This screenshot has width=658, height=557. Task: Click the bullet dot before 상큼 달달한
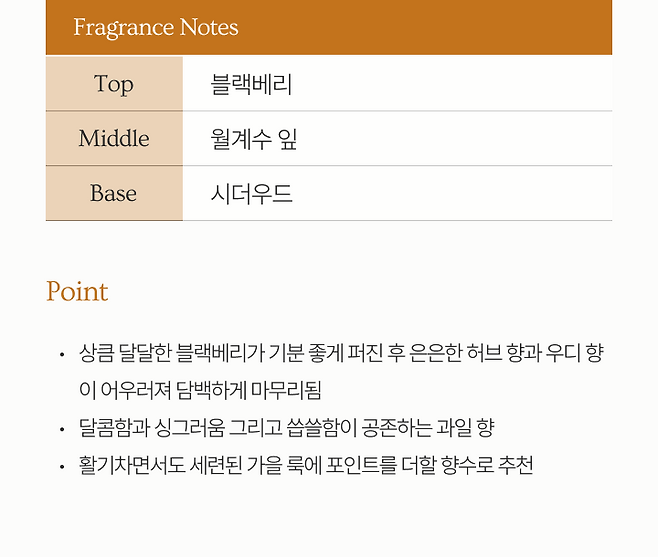click(62, 354)
